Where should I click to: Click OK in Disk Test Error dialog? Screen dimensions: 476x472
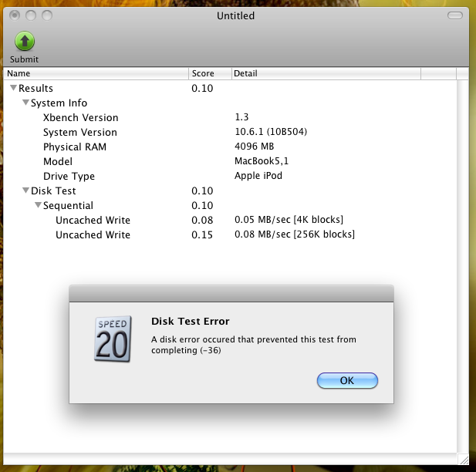coord(347,380)
